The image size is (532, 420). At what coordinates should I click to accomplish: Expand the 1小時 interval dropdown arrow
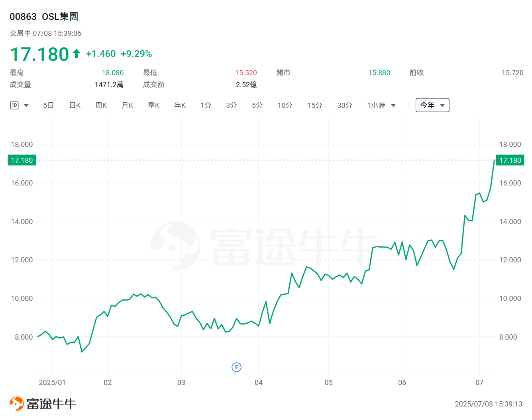point(393,105)
